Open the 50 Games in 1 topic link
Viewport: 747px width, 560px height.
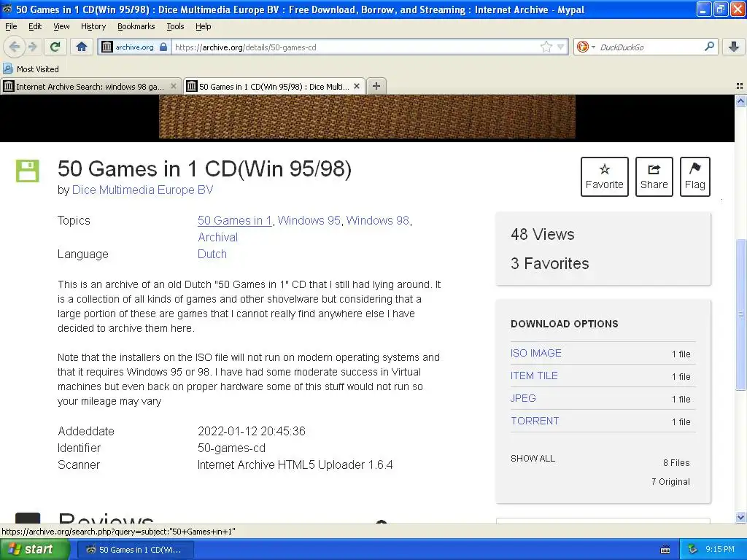tap(234, 220)
